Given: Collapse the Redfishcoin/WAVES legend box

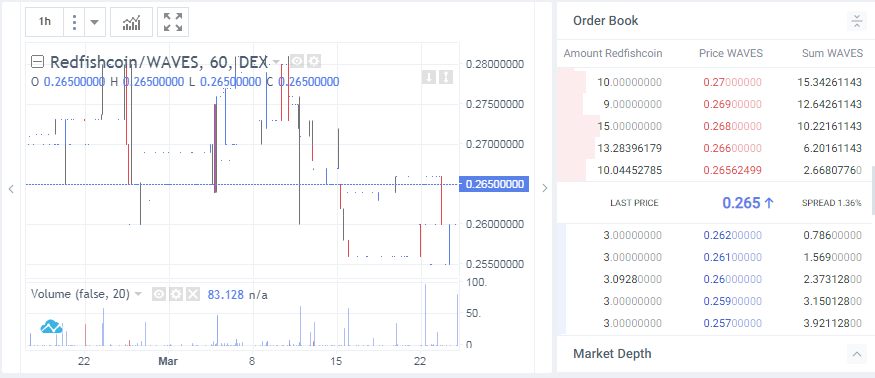Looking at the screenshot, I should [x=37, y=61].
